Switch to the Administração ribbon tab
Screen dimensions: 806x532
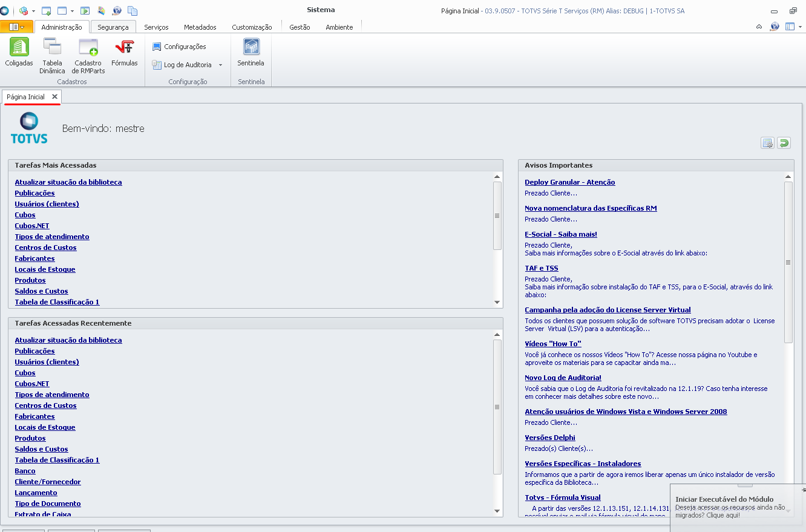(62, 27)
